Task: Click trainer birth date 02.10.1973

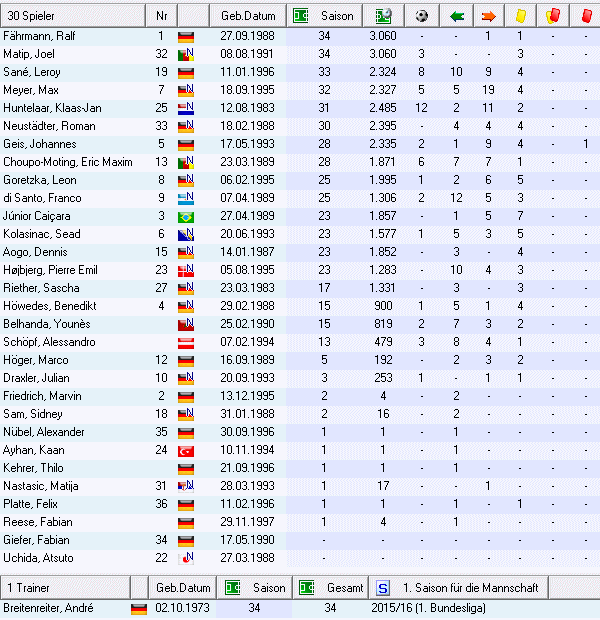Action: [182, 608]
